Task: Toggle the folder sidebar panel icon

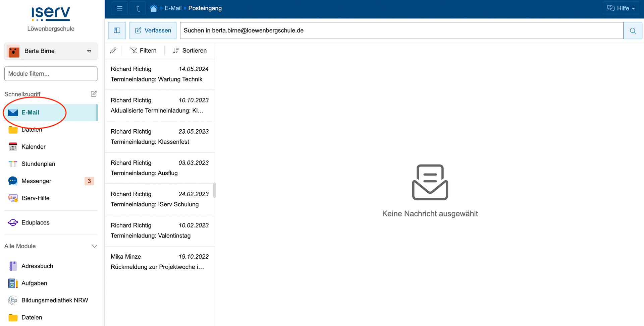Action: (x=117, y=30)
